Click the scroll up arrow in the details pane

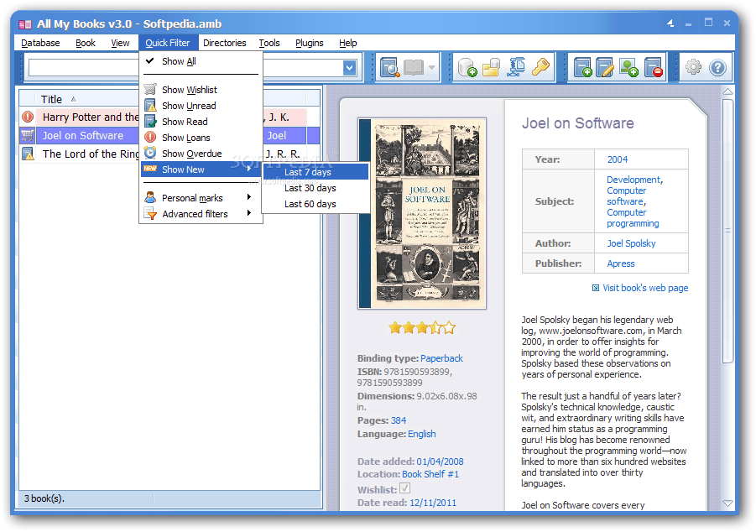tap(728, 91)
